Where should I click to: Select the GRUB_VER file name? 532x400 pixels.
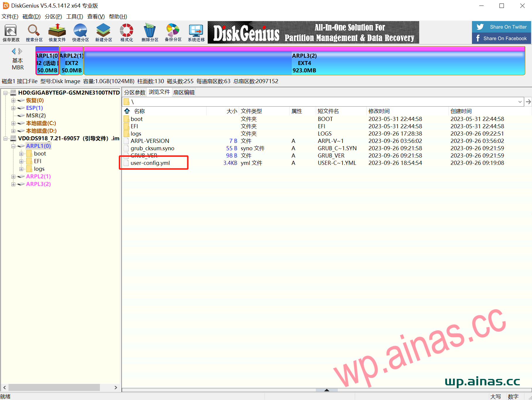click(144, 155)
